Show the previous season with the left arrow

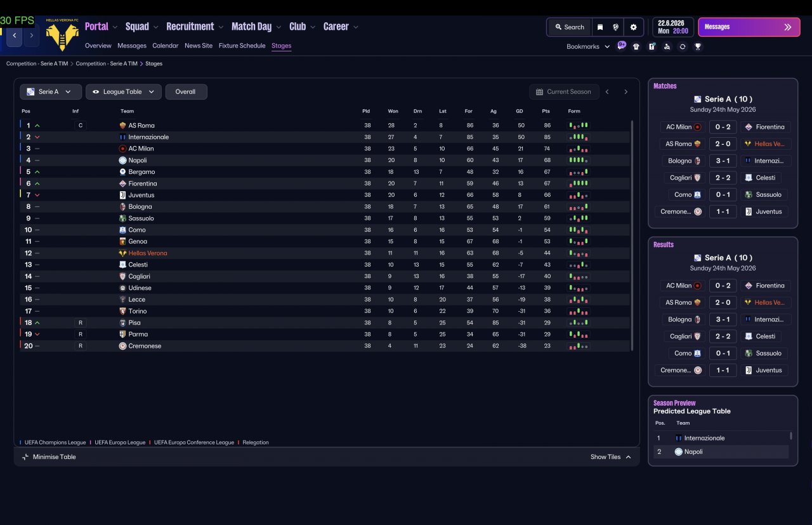pyautogui.click(x=607, y=92)
